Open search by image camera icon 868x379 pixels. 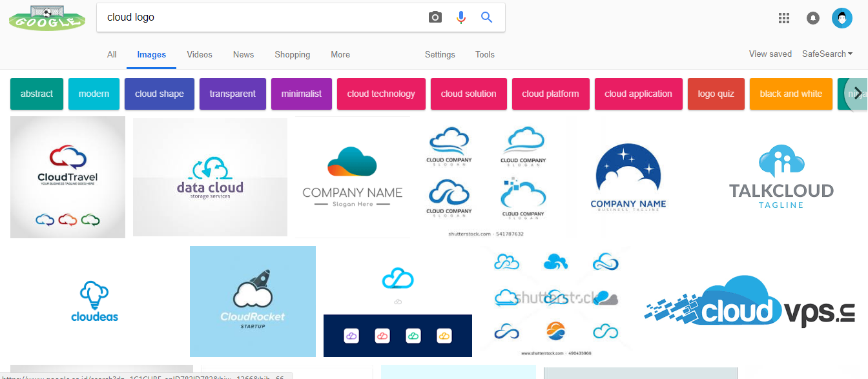[435, 17]
